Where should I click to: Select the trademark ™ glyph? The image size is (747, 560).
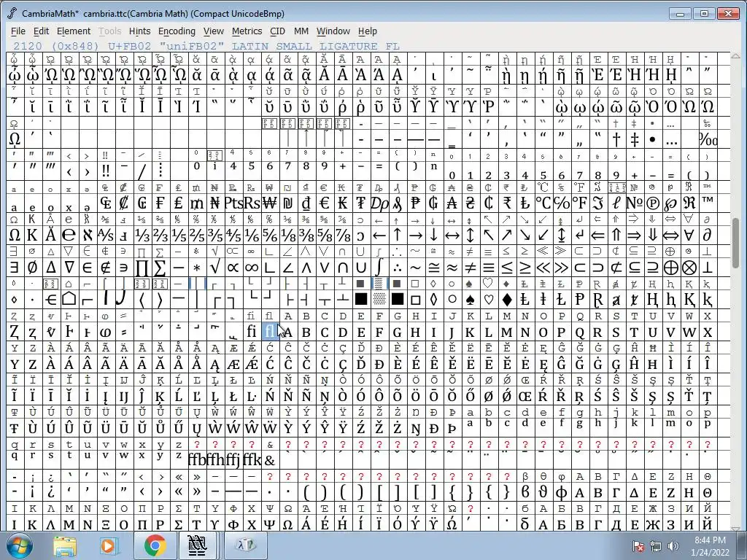coord(708,203)
